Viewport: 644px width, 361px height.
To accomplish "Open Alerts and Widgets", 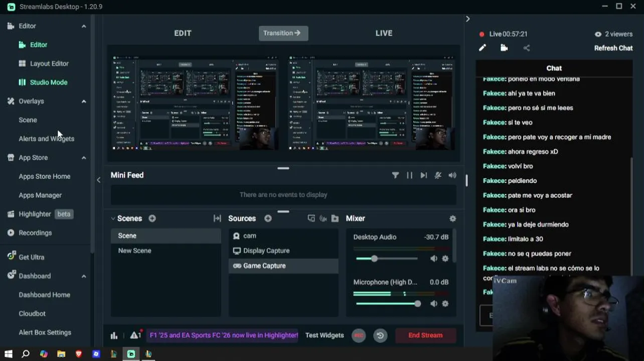I will tap(46, 139).
